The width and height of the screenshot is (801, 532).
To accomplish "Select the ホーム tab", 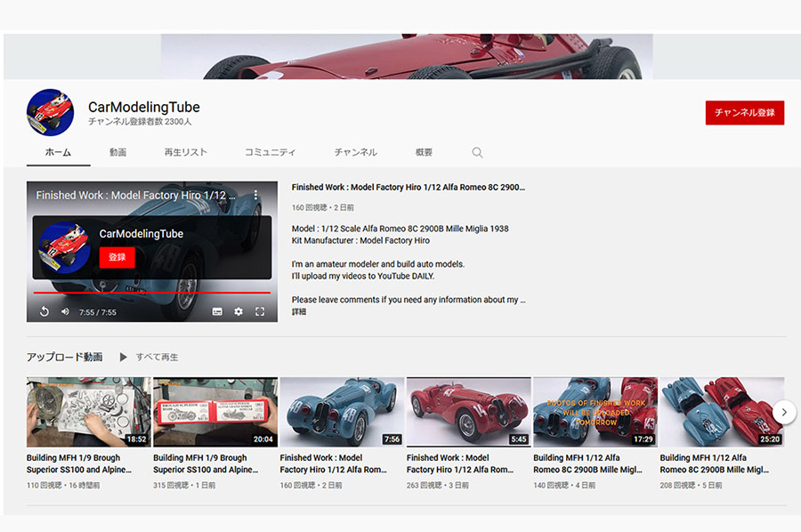I will click(x=58, y=152).
